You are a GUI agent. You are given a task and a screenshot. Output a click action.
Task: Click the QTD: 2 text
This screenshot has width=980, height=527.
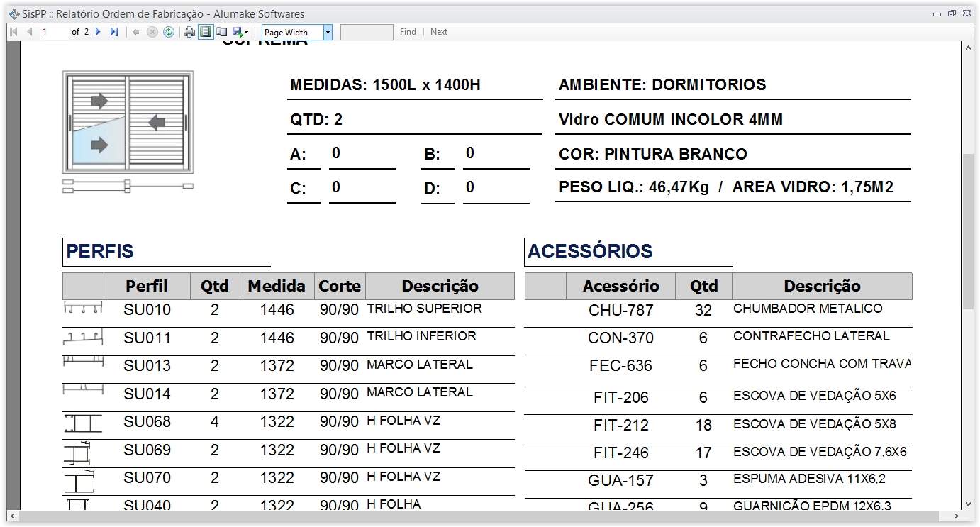click(316, 119)
